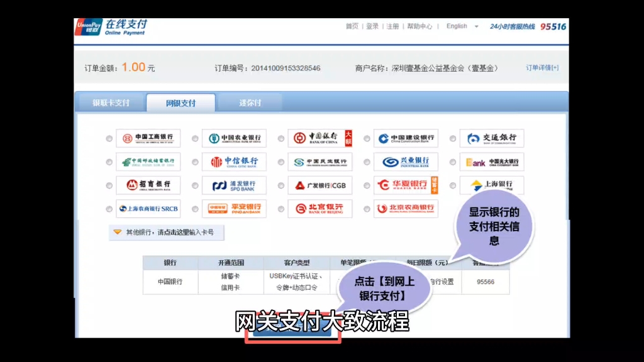The width and height of the screenshot is (644, 362).
Task: Choose radio button for 北京农商银行
Action: coord(367,209)
